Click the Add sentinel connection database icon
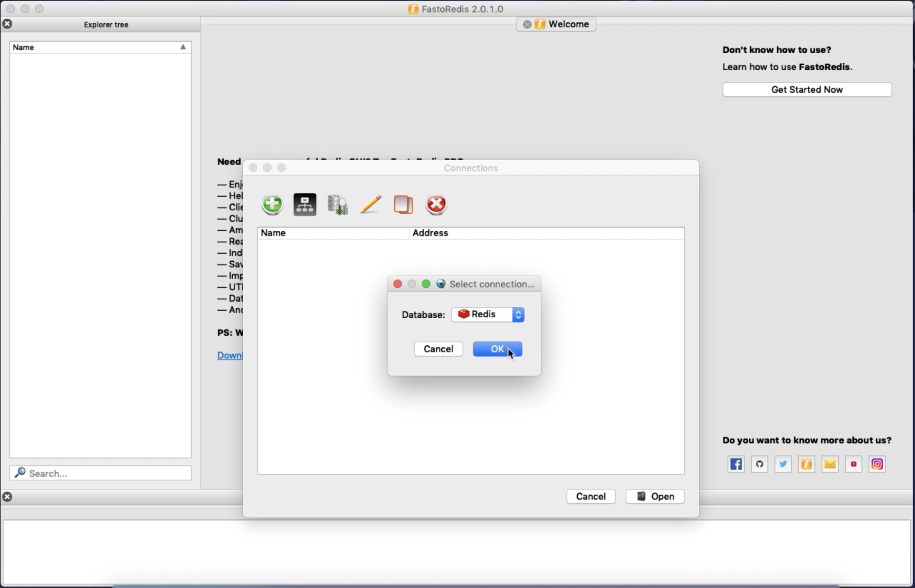 click(x=338, y=205)
